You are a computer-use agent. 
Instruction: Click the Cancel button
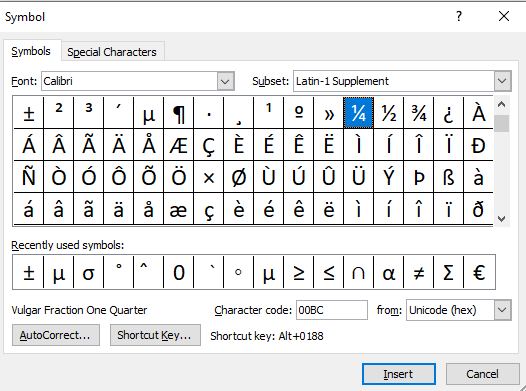pyautogui.click(x=482, y=374)
